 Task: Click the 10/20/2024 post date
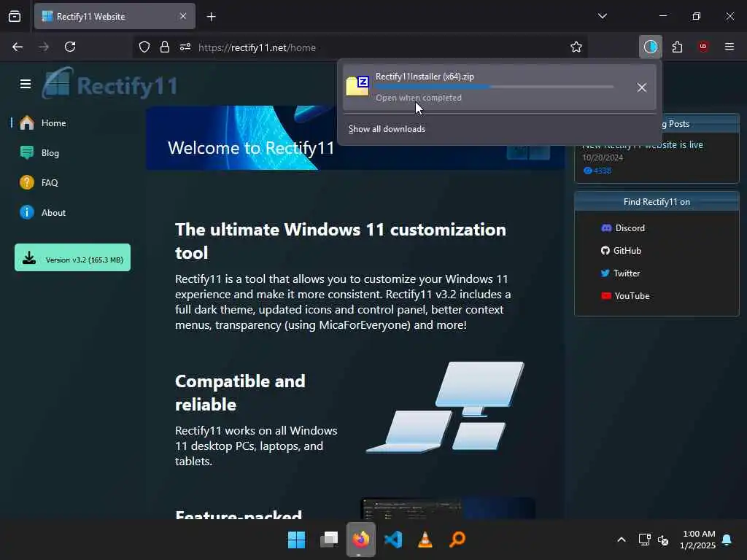point(602,157)
